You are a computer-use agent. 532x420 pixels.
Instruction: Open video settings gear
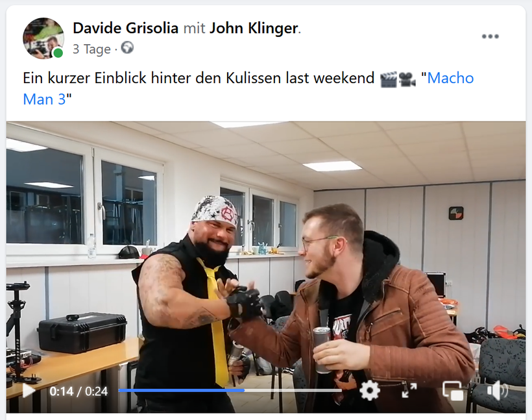tap(370, 391)
